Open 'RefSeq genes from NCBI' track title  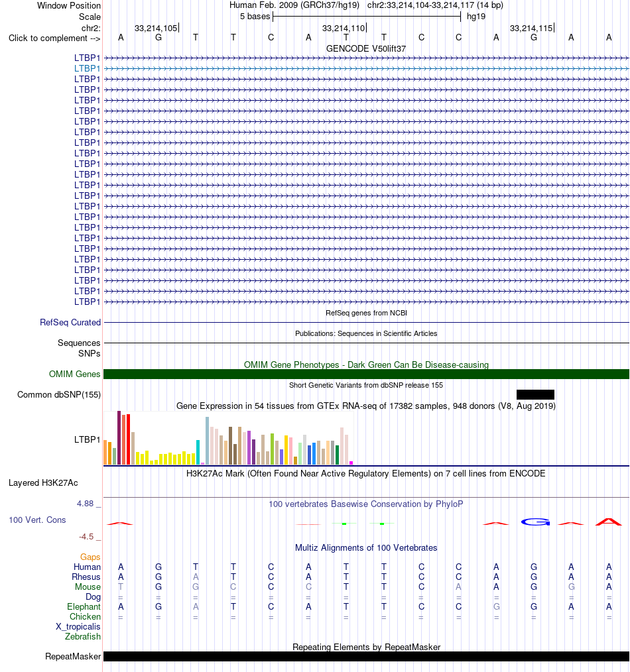366,313
